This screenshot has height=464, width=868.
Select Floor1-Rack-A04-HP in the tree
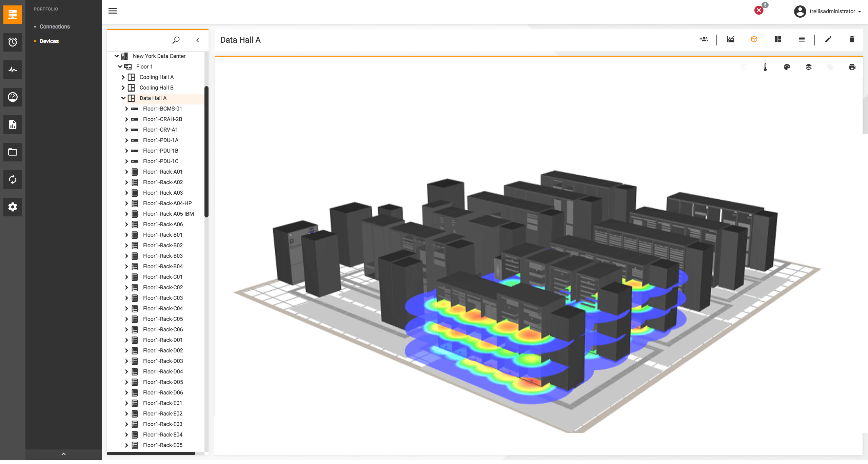pos(167,203)
